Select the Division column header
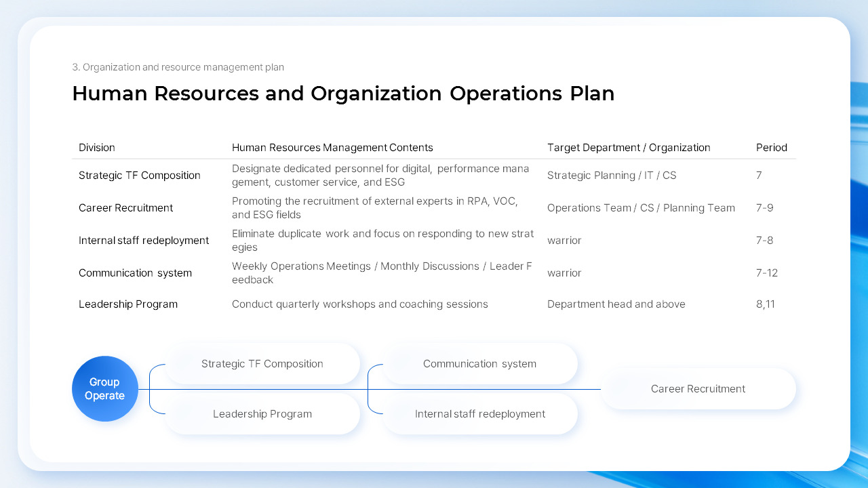868x488 pixels. [97, 147]
